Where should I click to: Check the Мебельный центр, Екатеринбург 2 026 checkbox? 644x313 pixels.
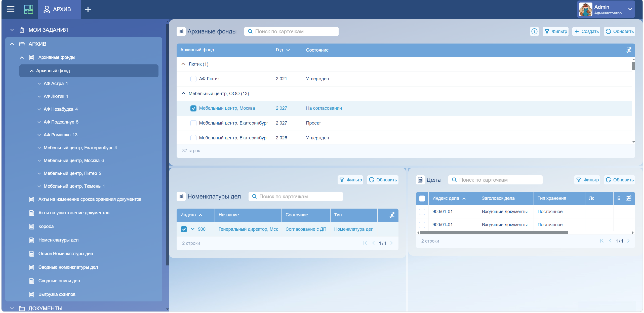tap(193, 138)
